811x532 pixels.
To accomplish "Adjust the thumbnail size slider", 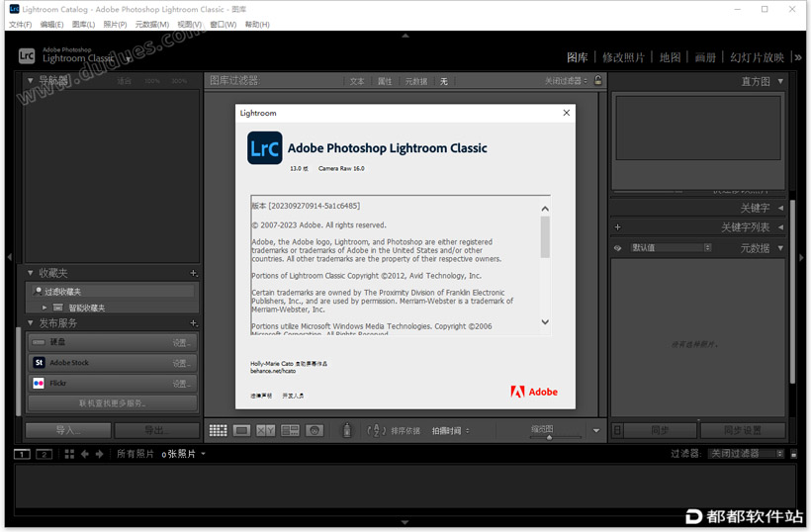I will tap(549, 437).
